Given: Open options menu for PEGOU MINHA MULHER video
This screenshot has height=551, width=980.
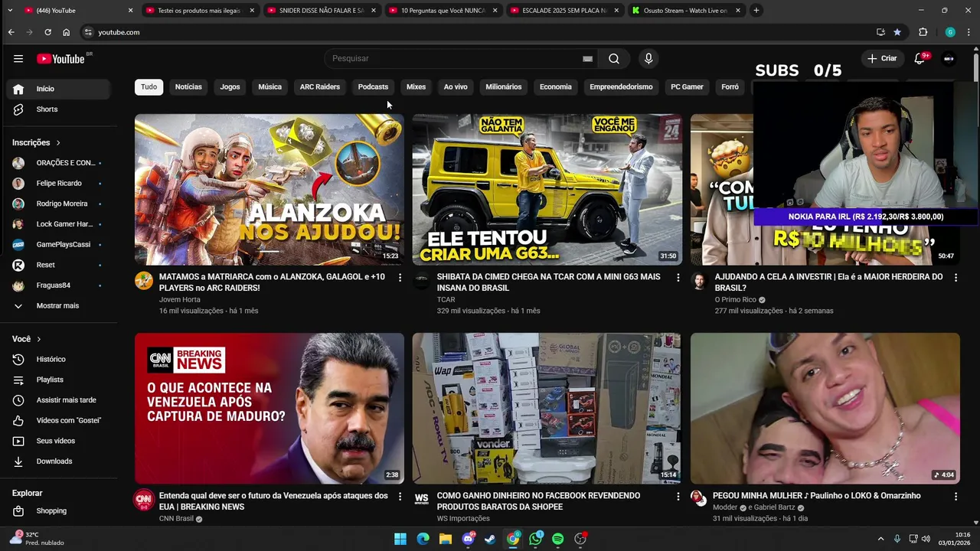Looking at the screenshot, I should pos(955,496).
